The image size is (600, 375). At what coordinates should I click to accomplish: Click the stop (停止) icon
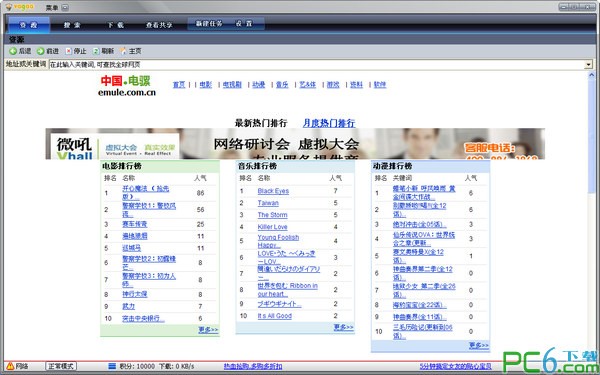click(x=68, y=51)
